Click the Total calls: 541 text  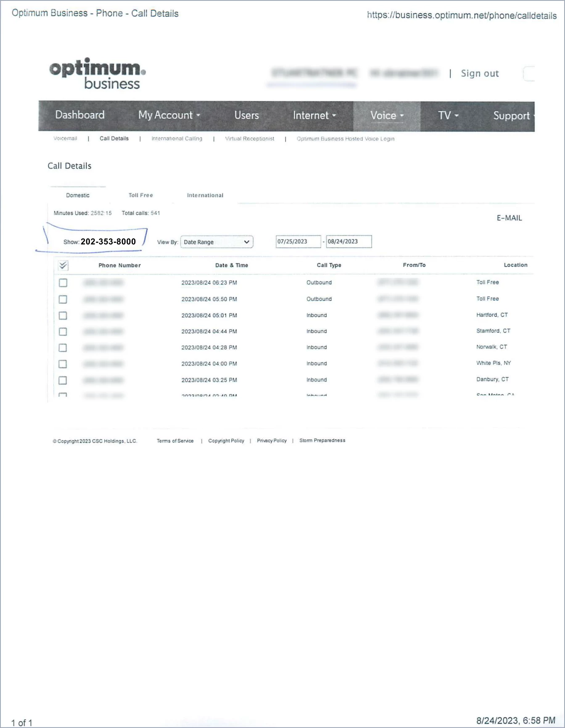pyautogui.click(x=141, y=213)
